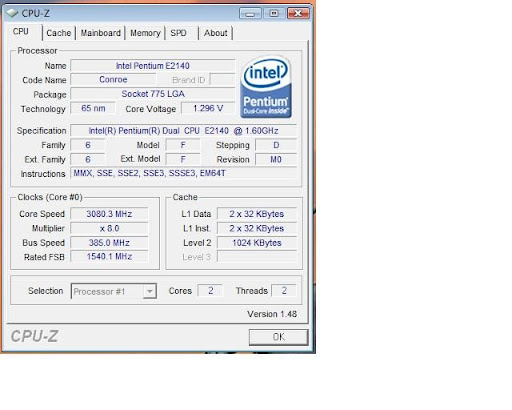The height and width of the screenshot is (410, 512).
Task: Click the Family value field
Action: [x=88, y=145]
